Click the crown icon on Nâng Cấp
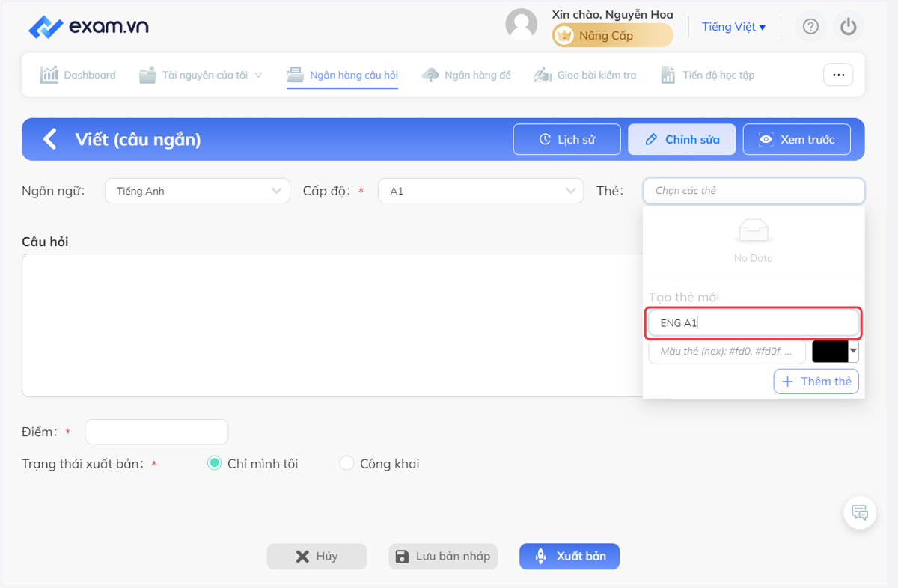 [565, 35]
